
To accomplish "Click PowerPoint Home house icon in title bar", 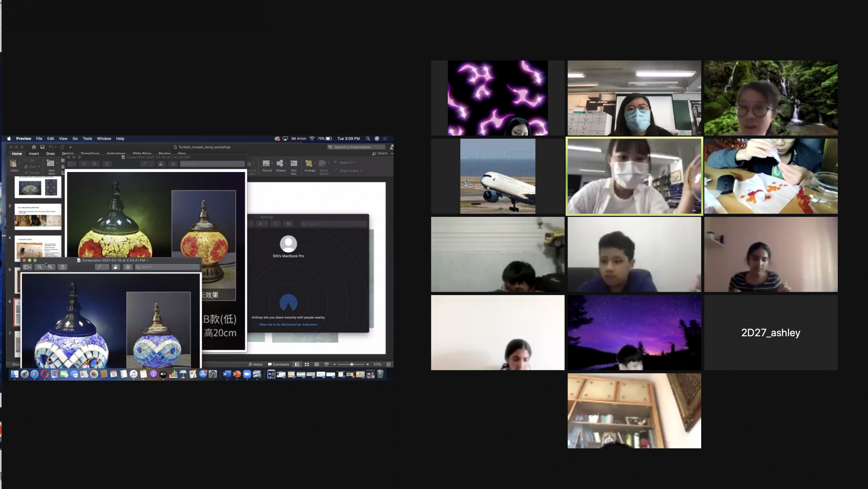I will [x=34, y=147].
